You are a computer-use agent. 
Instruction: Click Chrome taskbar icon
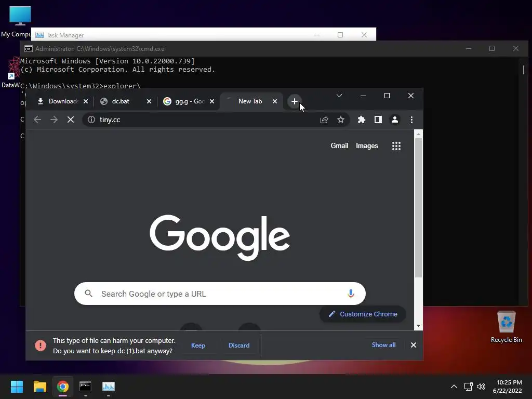pyautogui.click(x=63, y=387)
